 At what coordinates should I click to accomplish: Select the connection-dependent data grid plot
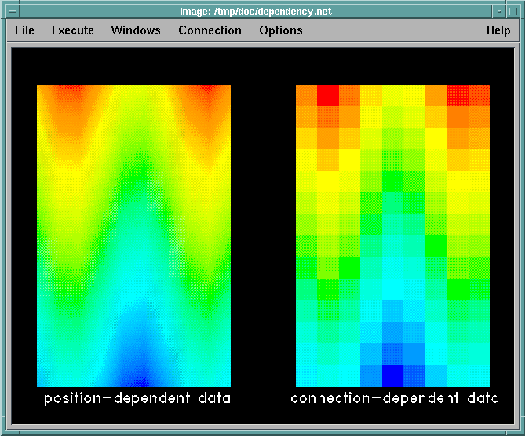point(393,236)
